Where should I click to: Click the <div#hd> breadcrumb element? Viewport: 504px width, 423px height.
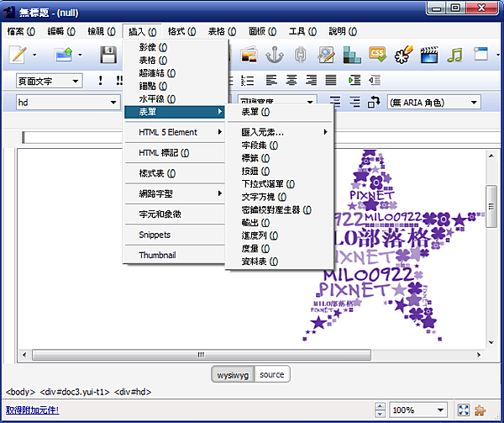coord(133,392)
